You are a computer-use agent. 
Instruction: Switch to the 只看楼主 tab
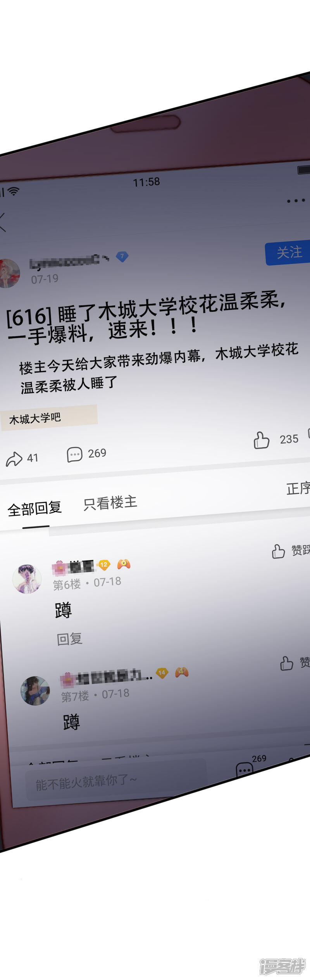pyautogui.click(x=110, y=503)
